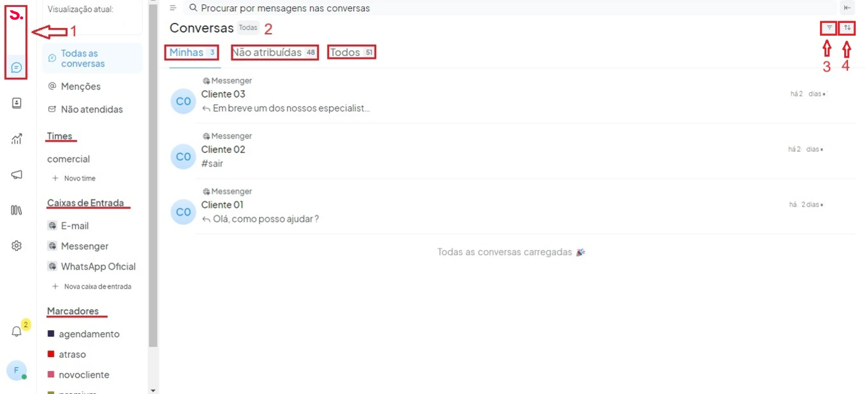This screenshot has width=868, height=394.
Task: Click Novo time link
Action: [x=79, y=179]
